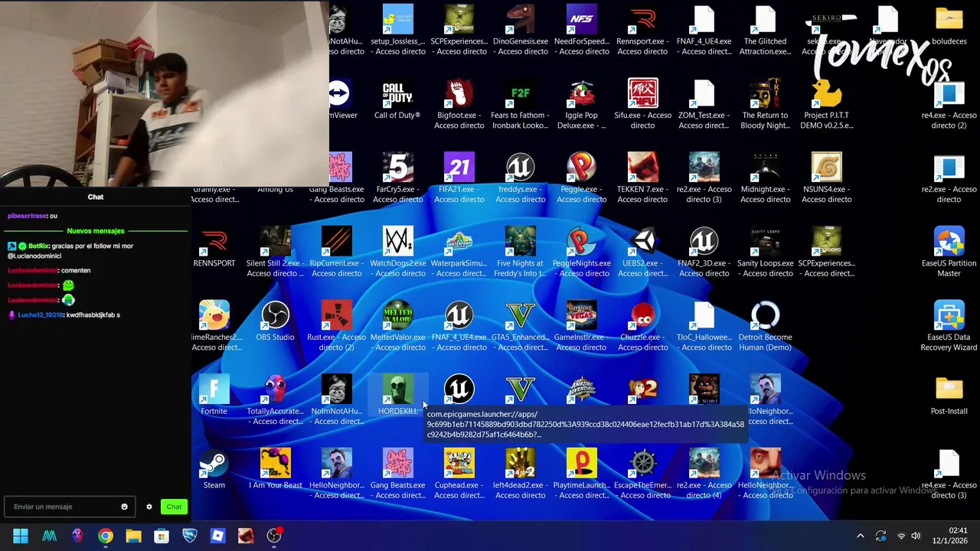Select the Fears to Fathom shortcut
The width and height of the screenshot is (980, 551).
point(520,103)
